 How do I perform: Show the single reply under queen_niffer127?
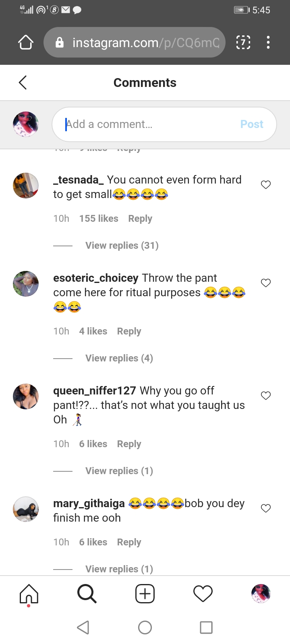click(119, 471)
